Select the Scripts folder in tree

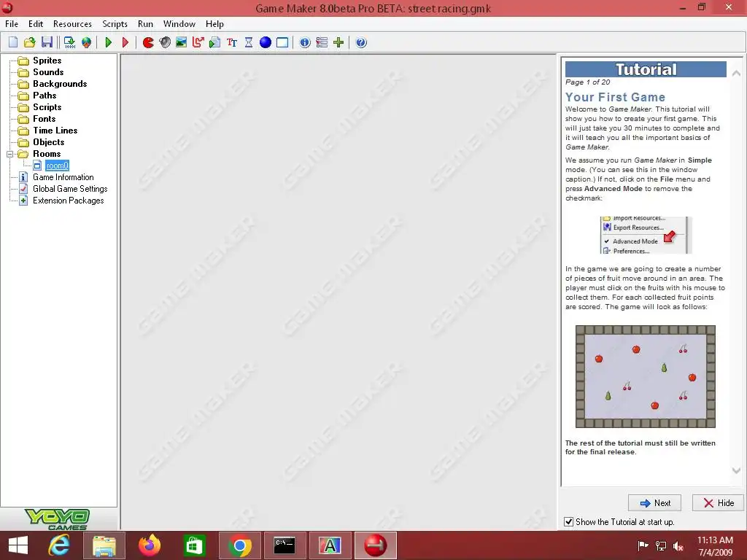pos(47,107)
